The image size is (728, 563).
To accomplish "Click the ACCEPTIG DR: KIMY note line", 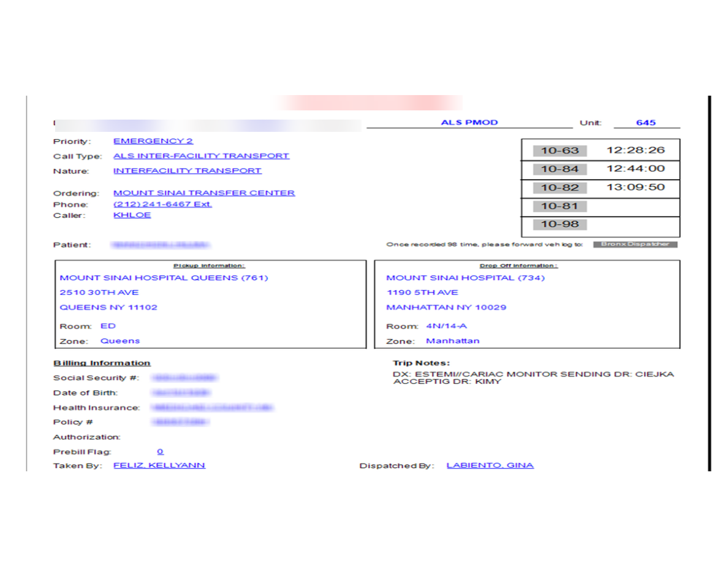I will pyautogui.click(x=447, y=381).
